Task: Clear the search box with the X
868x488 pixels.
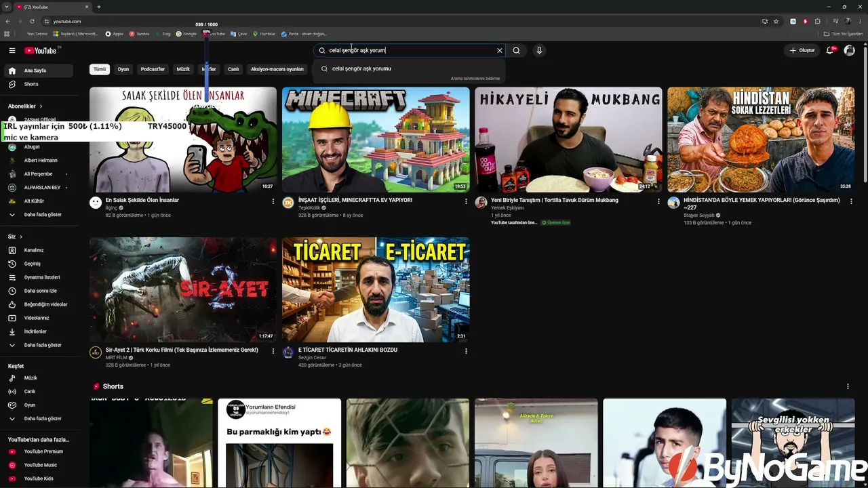Action: point(500,50)
